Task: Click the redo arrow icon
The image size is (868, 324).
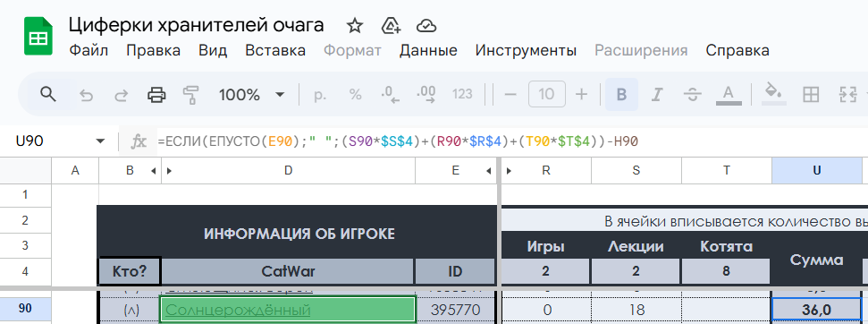Action: [x=121, y=95]
